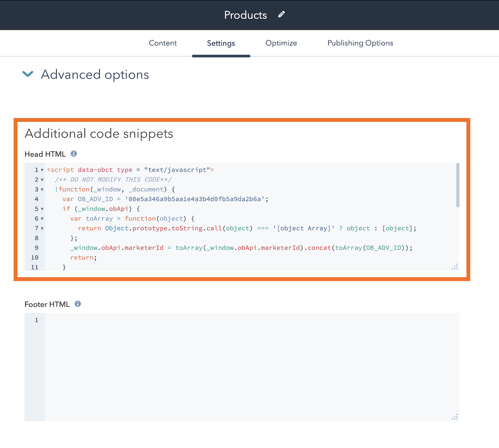499x448 pixels.
Task: Fold the script tag on line 1
Action: tap(42, 170)
